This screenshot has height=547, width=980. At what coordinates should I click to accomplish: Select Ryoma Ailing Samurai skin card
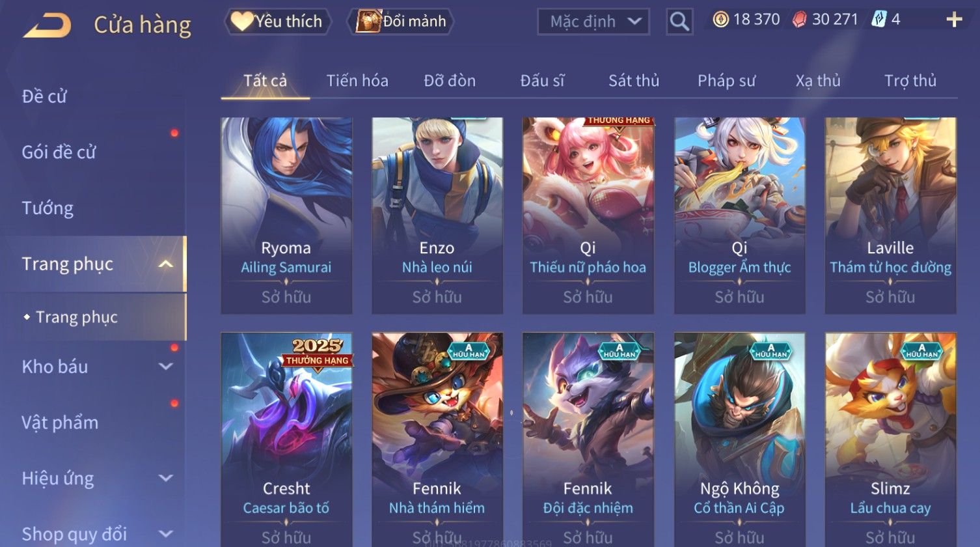(x=286, y=216)
